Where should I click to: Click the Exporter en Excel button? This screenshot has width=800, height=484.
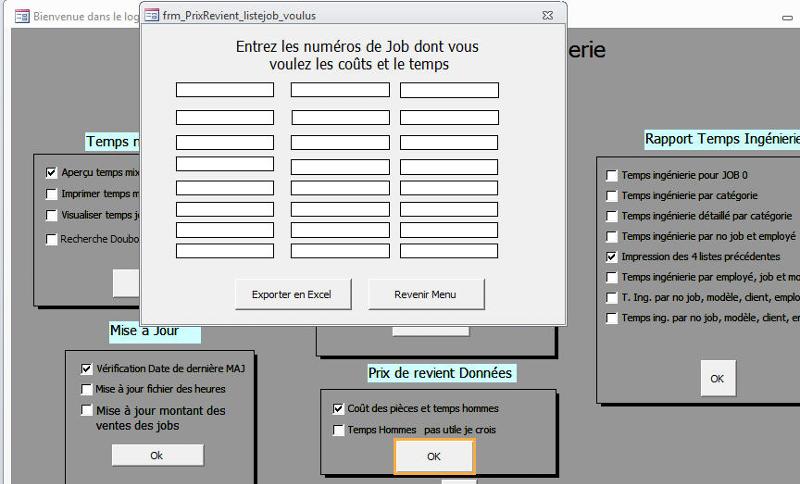pyautogui.click(x=293, y=294)
